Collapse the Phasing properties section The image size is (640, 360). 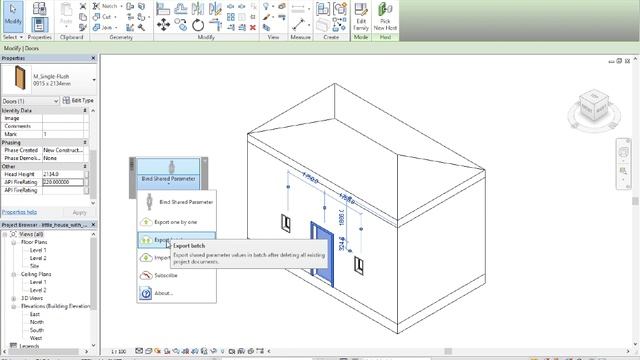(x=85, y=142)
